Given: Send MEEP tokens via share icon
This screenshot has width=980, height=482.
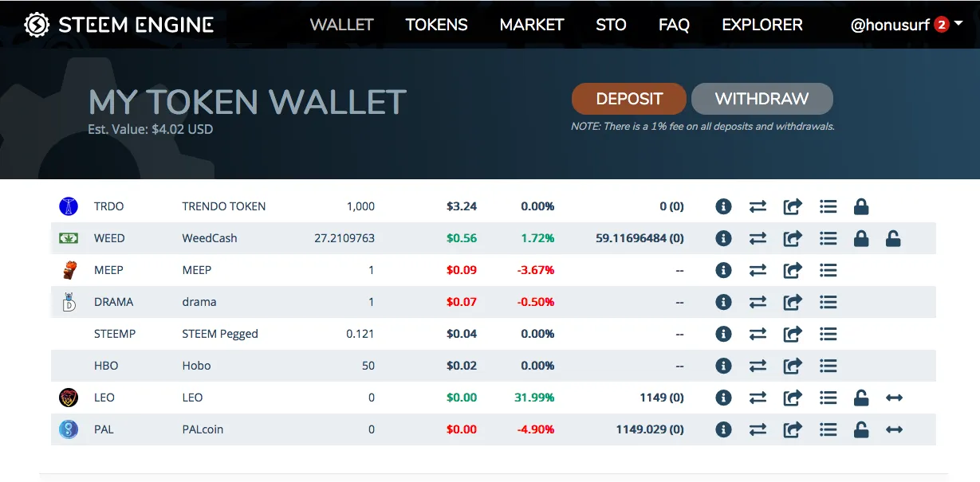Looking at the screenshot, I should [x=793, y=270].
